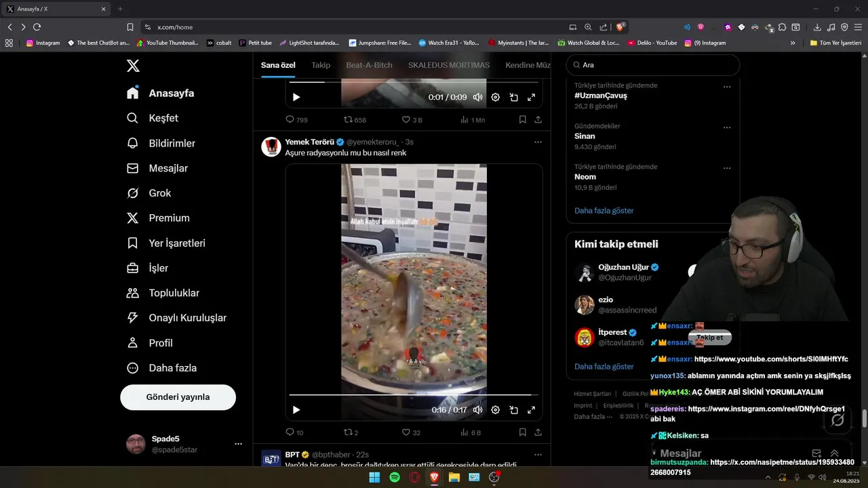The height and width of the screenshot is (488, 868).
Task: Open ezio profile suggestion
Action: tap(606, 300)
